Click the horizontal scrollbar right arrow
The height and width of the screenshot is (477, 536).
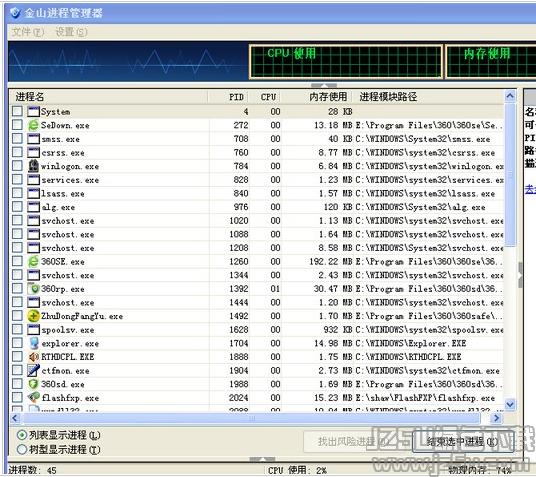pos(496,418)
